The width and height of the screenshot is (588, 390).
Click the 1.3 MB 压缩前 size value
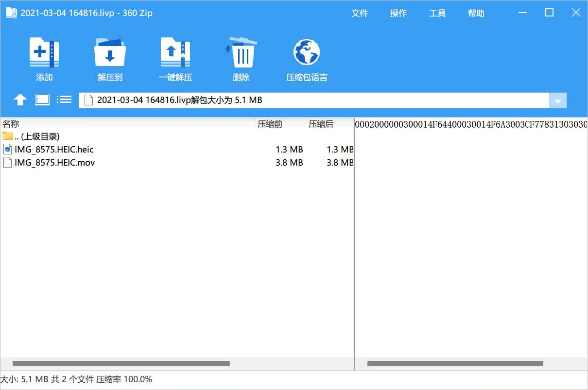[289, 149]
